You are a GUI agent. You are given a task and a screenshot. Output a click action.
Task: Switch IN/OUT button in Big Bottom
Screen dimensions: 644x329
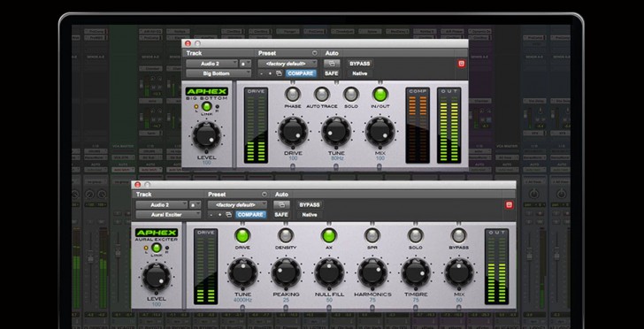379,94
